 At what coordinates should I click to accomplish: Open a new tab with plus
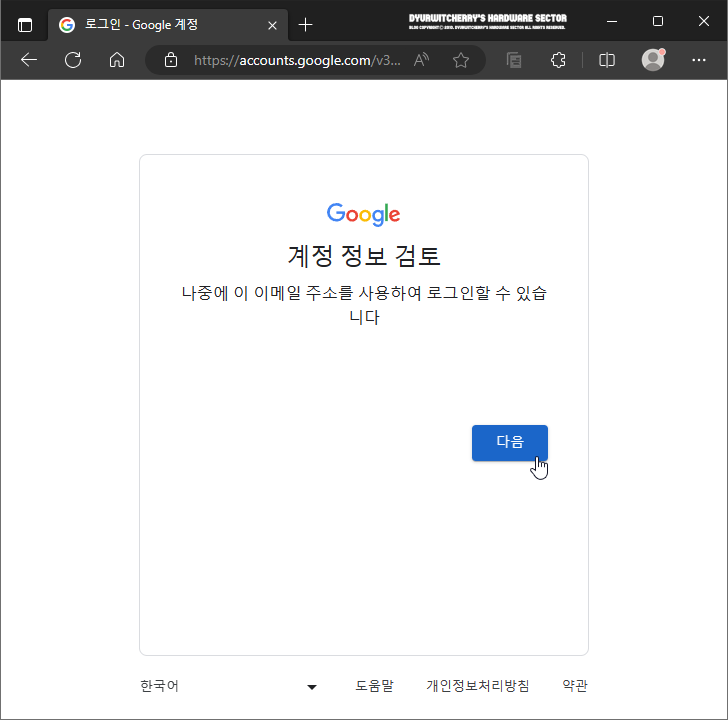(306, 25)
